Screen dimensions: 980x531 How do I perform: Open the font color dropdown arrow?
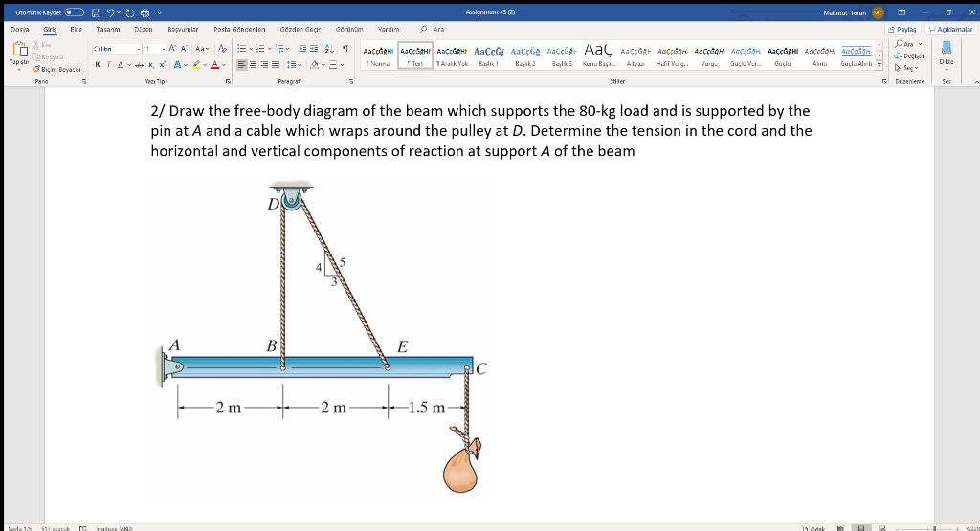click(224, 65)
